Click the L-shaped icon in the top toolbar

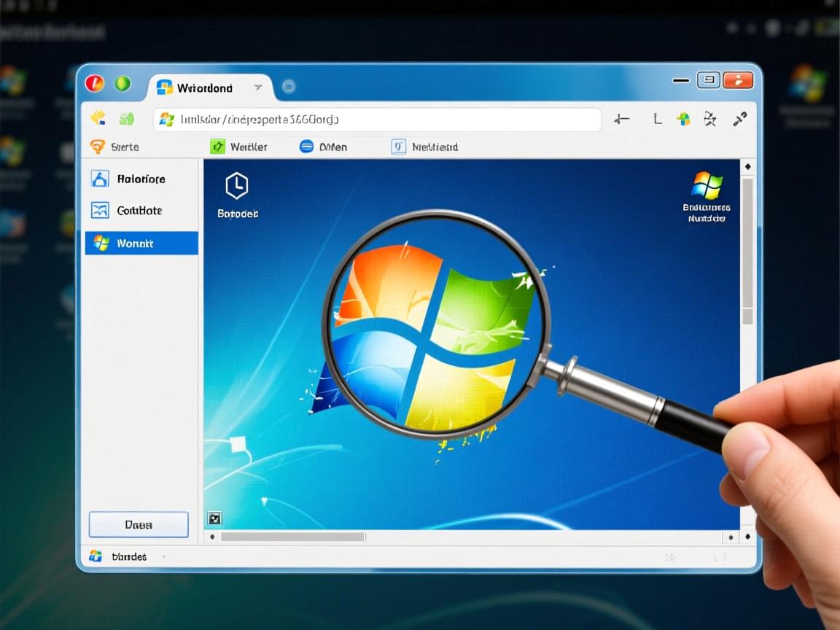(657, 119)
